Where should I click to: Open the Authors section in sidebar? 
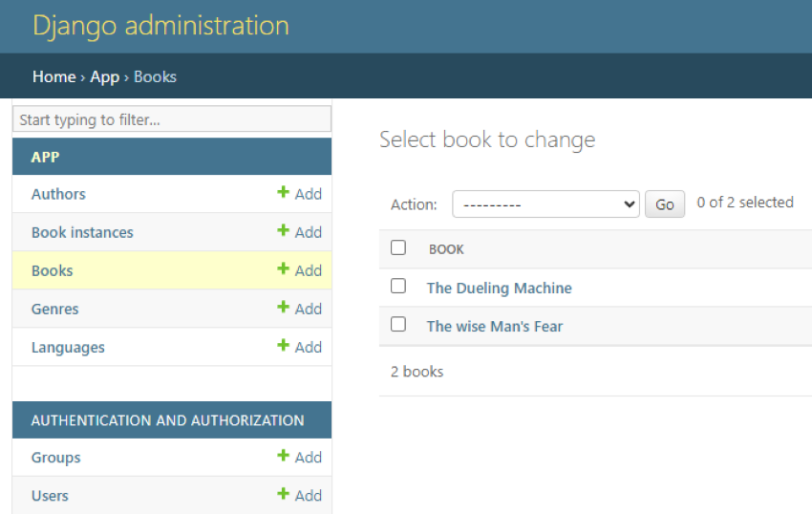[58, 194]
